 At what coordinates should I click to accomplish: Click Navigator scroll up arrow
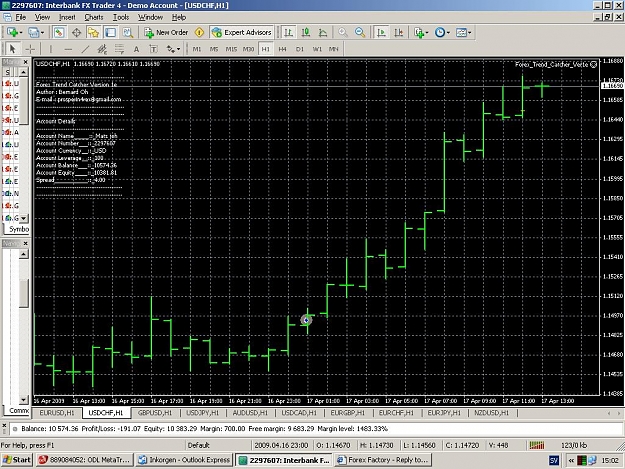coord(24,254)
